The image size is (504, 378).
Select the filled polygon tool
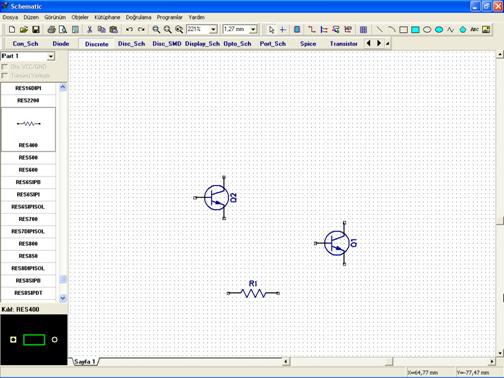[x=463, y=30]
